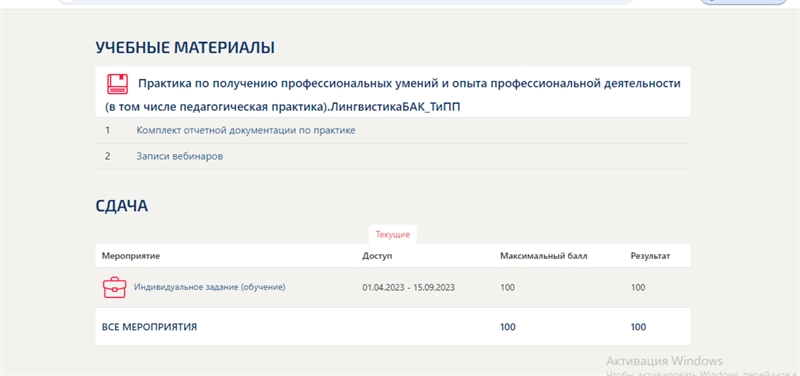
Task: Click the Доступ column header
Action: (x=377, y=256)
